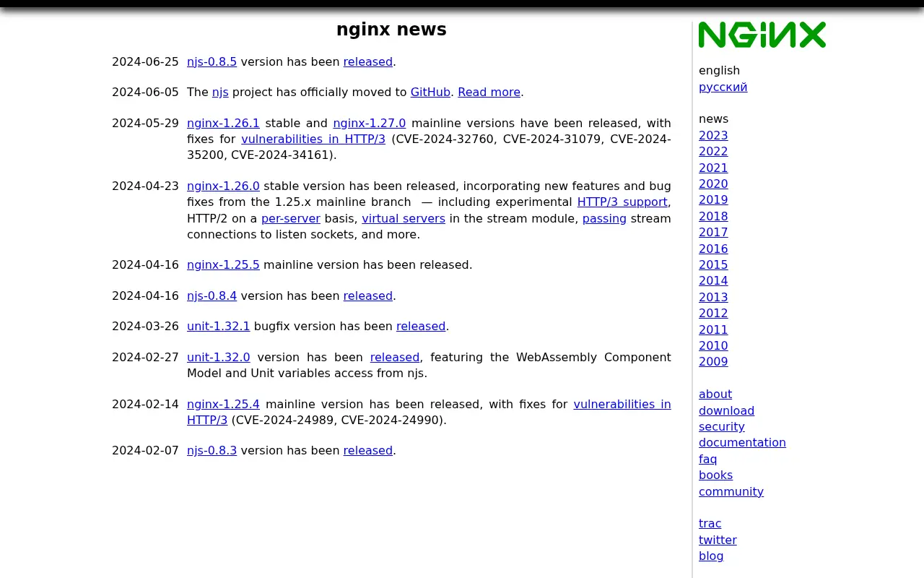Open 2009 news archive
Viewport: 924px width, 578px height.
pyautogui.click(x=713, y=362)
